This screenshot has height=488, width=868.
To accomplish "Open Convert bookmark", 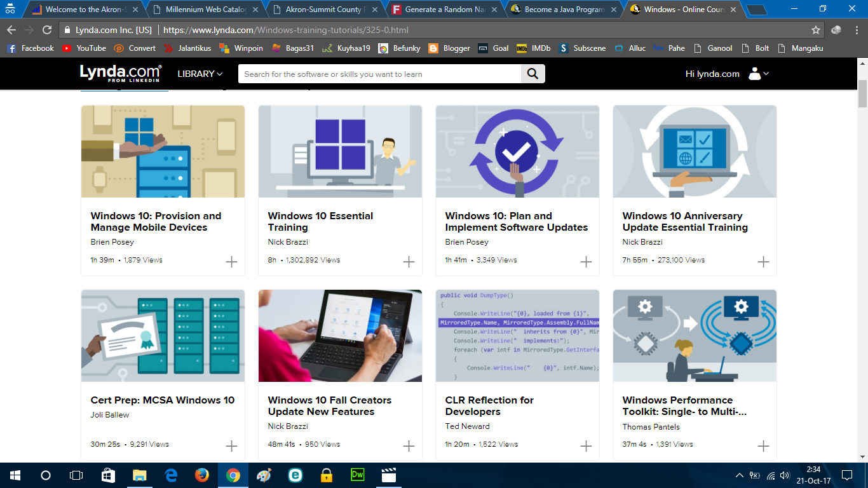I will (x=135, y=48).
